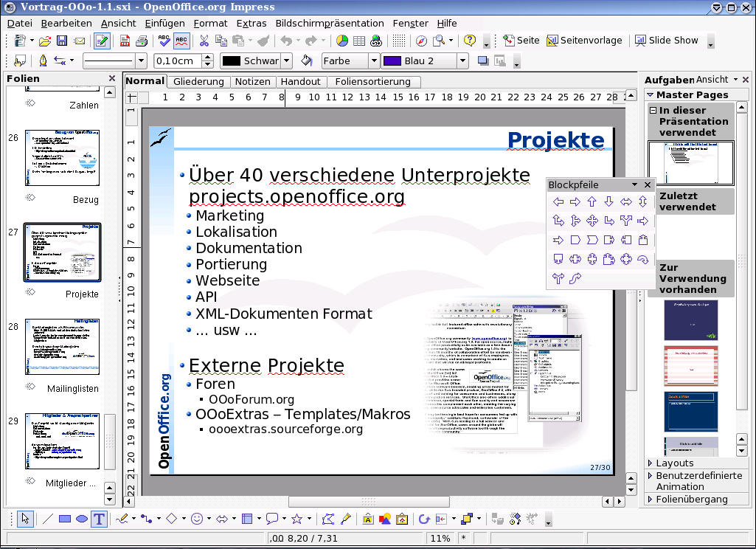
Task: Click the Export as PDF icon
Action: [x=125, y=41]
